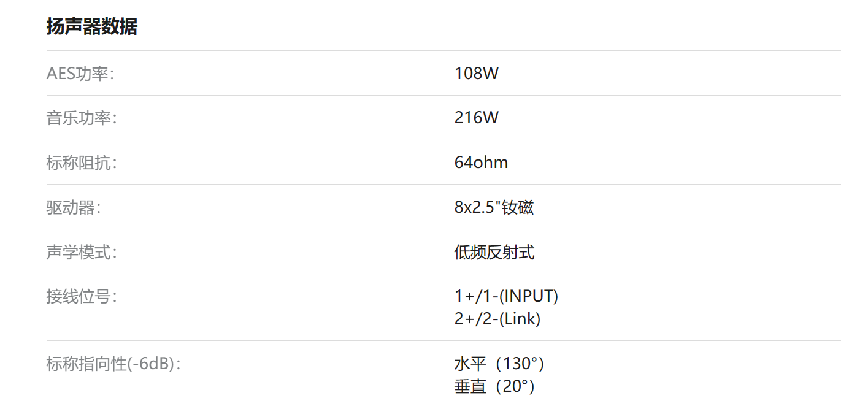Viewport: 868px width, 417px height.
Task: Select the 低频反射式 value
Action: click(x=494, y=252)
